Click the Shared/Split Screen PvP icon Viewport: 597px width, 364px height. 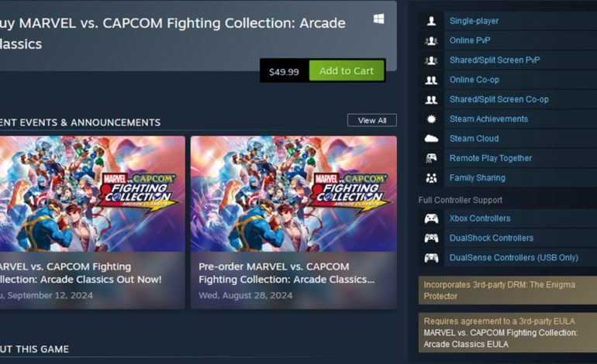pos(431,60)
